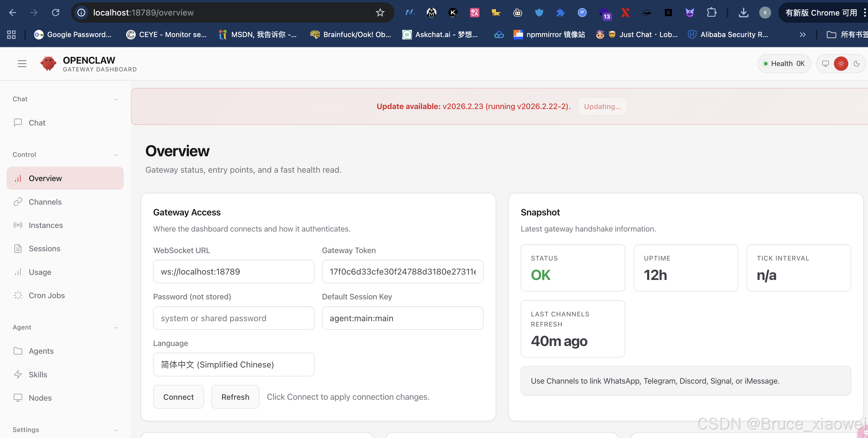Image resolution: width=868 pixels, height=438 pixels.
Task: Switch to system theme monitor icon
Action: tap(825, 63)
